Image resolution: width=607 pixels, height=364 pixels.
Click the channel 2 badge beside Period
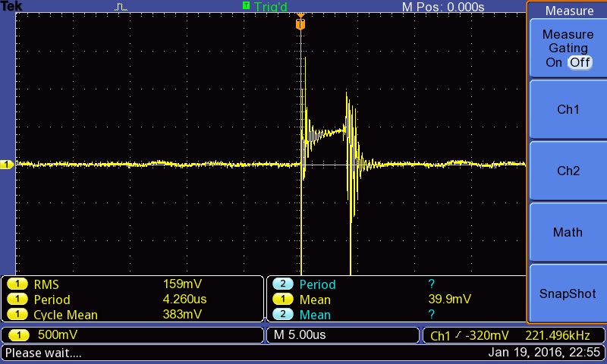(x=282, y=284)
